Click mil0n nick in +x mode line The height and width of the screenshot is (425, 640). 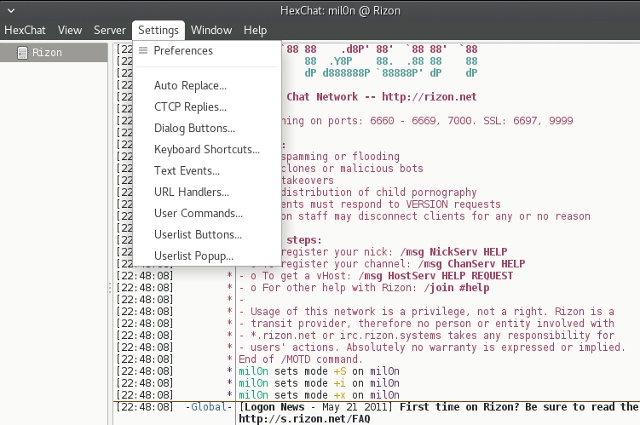(x=253, y=395)
